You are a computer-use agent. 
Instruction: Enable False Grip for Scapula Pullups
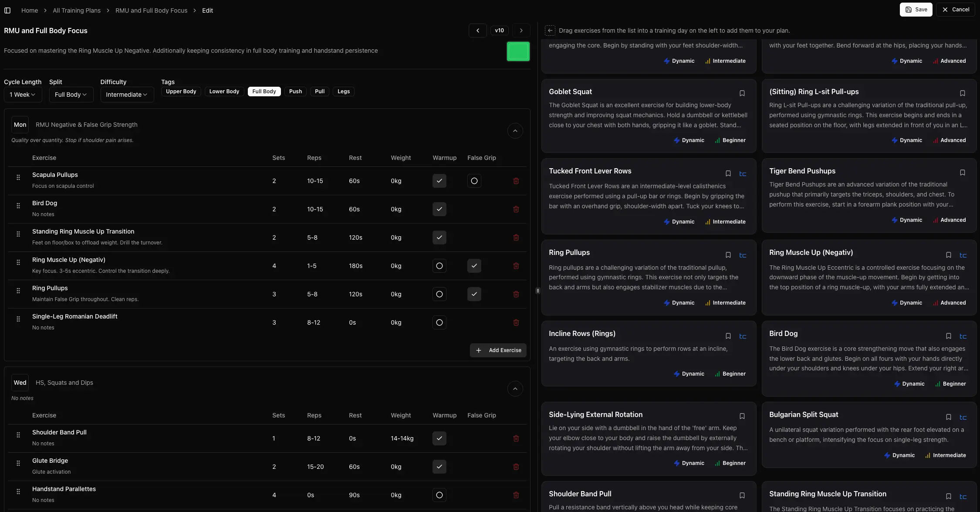474,181
